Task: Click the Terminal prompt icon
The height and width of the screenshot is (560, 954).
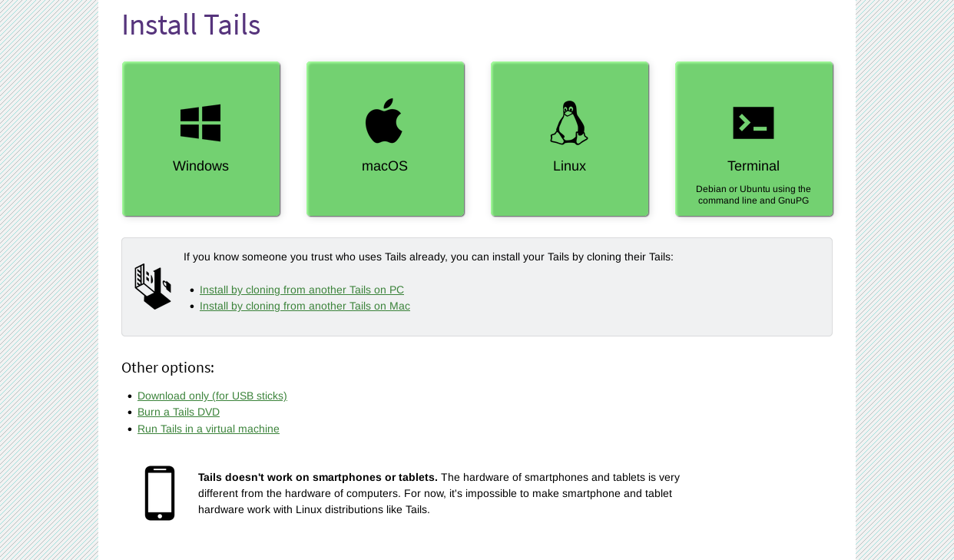Action: click(x=754, y=123)
